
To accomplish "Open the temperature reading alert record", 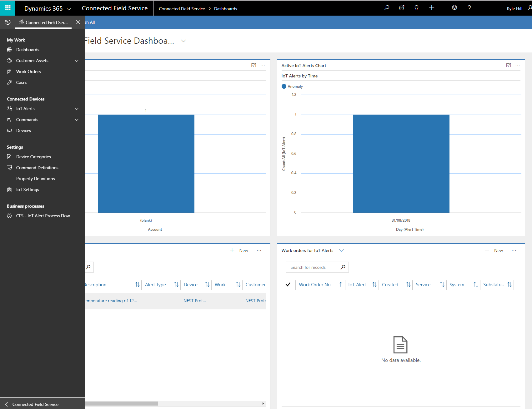I will click(111, 301).
